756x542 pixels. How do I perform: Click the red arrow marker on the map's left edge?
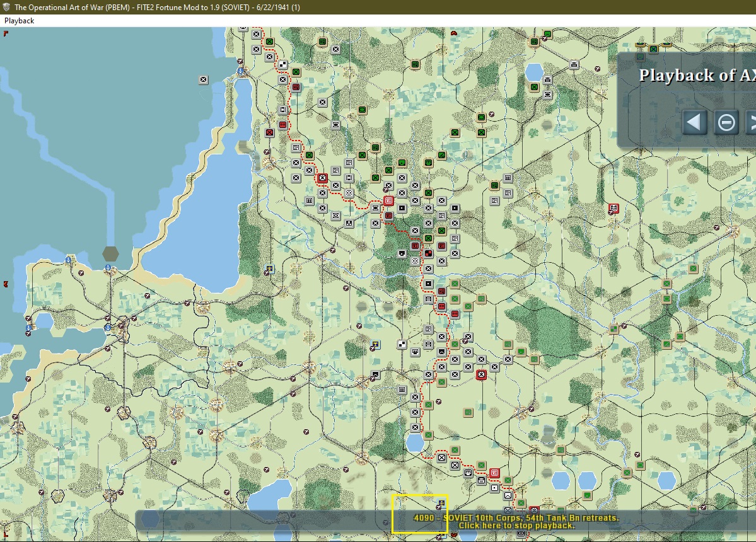coord(6,284)
